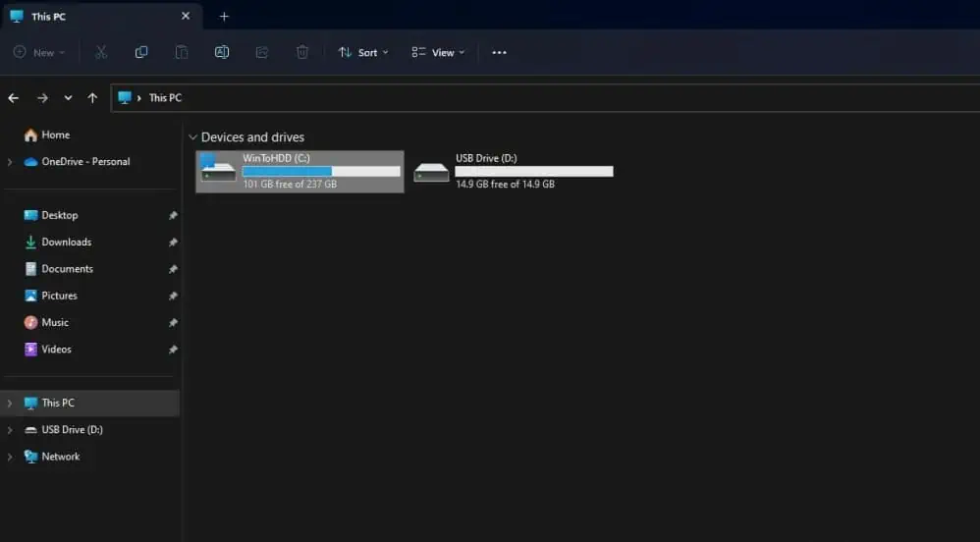Click the Share icon in toolbar
Screen dimensions: 980x542
[262, 52]
